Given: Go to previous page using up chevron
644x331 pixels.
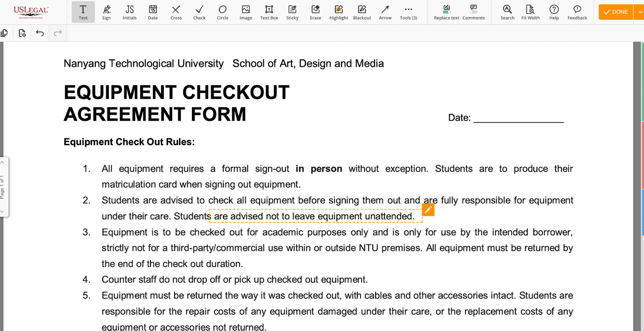Looking at the screenshot, I should tap(2, 162).
